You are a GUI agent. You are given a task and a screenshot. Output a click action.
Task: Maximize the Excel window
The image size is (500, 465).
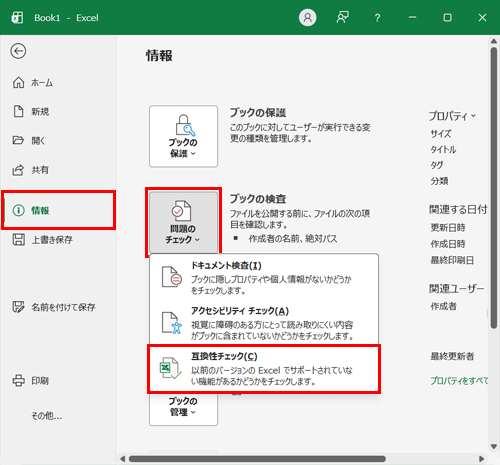tap(447, 17)
